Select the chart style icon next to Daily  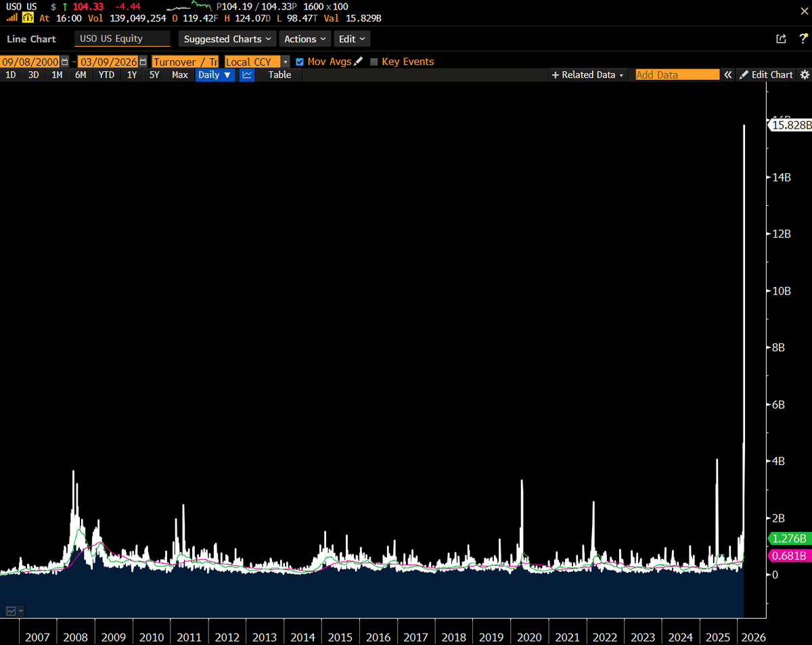click(245, 74)
